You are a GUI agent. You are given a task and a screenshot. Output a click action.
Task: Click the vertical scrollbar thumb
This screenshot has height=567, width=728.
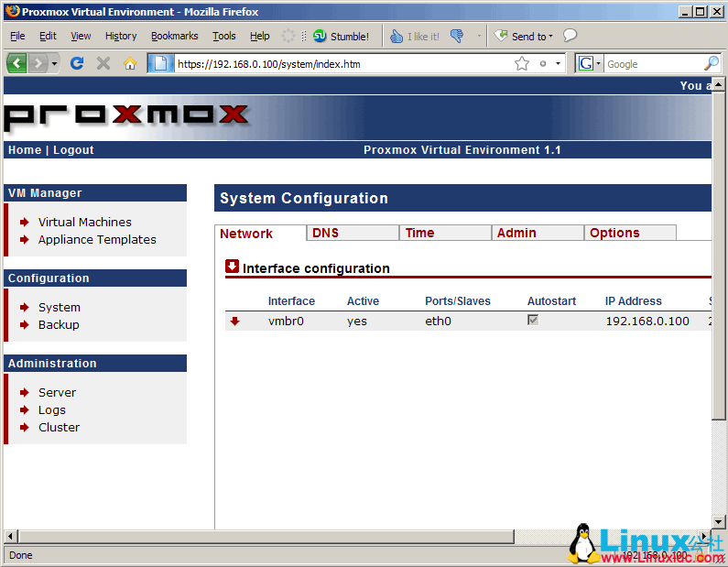[x=718, y=256]
